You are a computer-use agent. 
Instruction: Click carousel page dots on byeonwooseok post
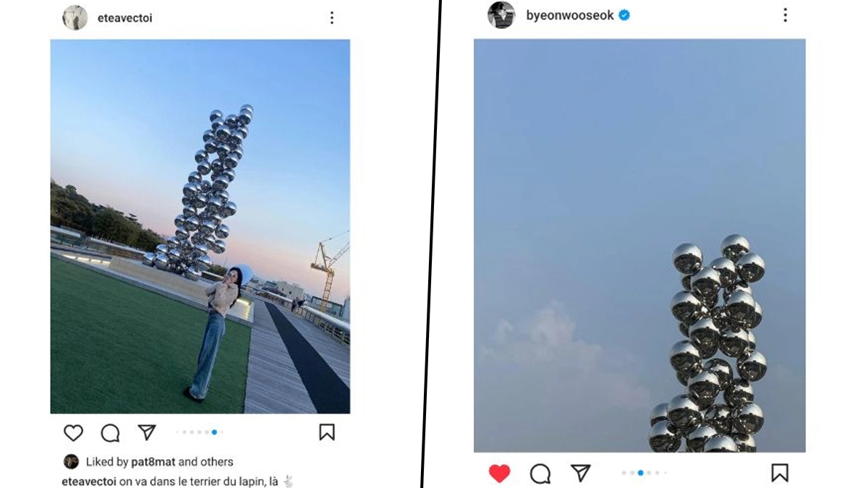click(644, 473)
